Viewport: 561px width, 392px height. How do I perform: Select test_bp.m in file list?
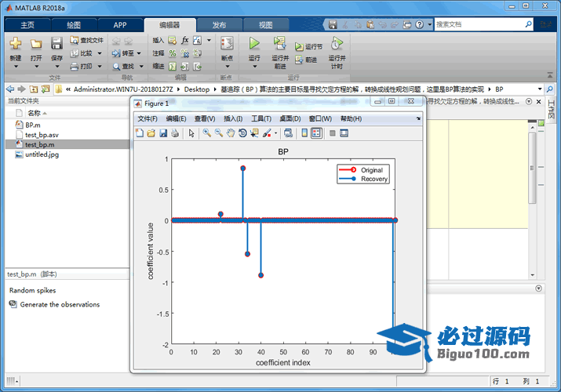(x=67, y=144)
